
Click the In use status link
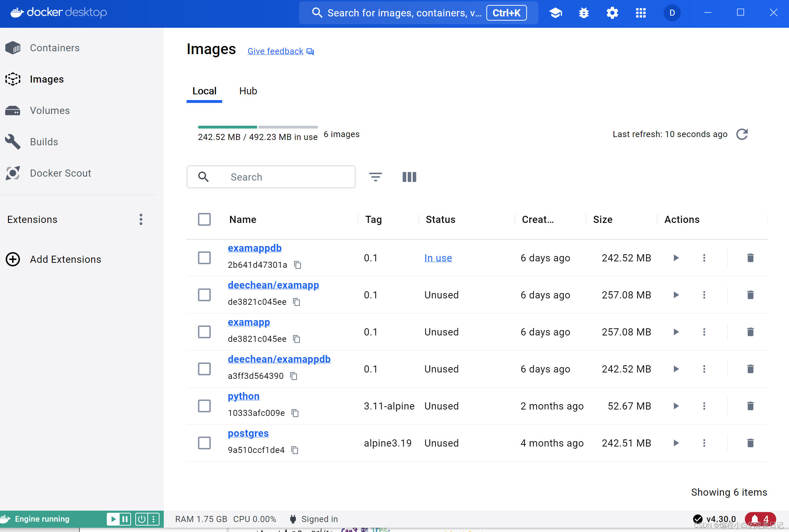438,258
